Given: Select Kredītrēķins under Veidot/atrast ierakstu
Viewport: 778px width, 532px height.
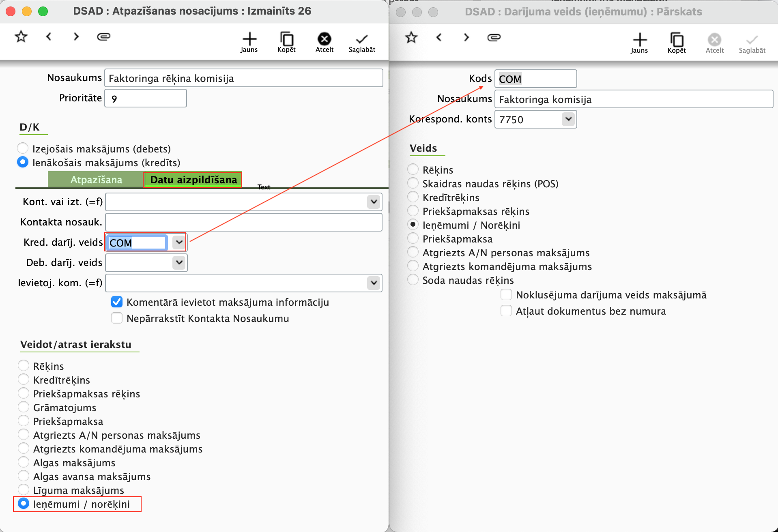Looking at the screenshot, I should click(24, 380).
